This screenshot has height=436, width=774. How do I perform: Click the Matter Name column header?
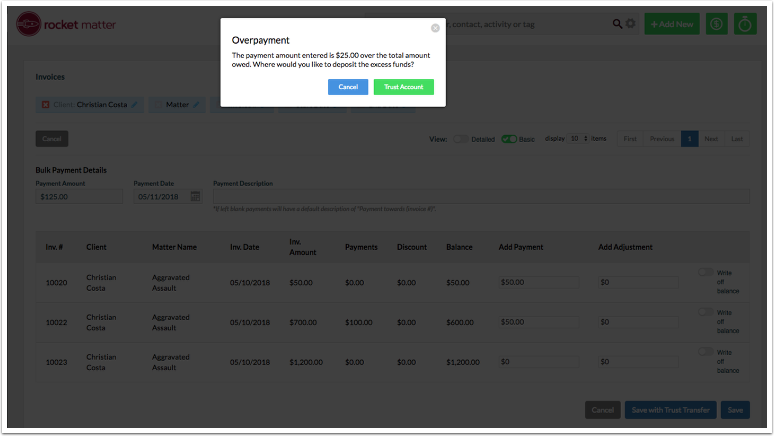pyautogui.click(x=174, y=247)
